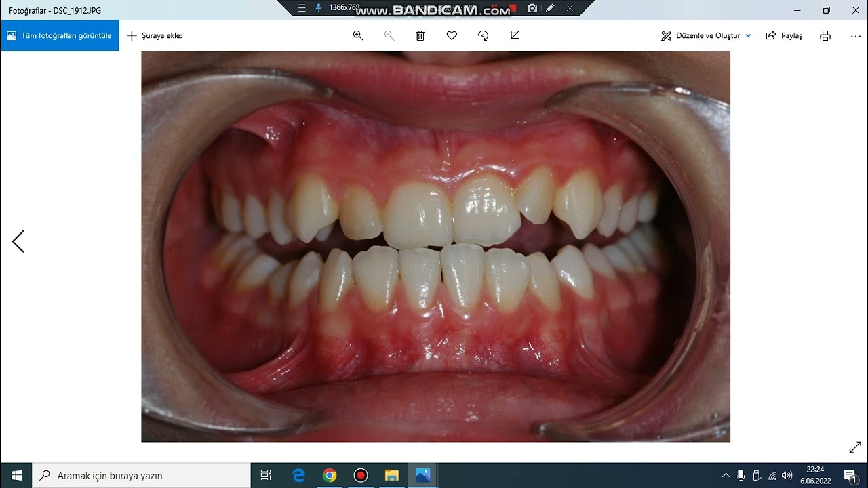Viewport: 868px width, 488px height.
Task: Open Task View from the taskbar
Action: [x=266, y=476]
